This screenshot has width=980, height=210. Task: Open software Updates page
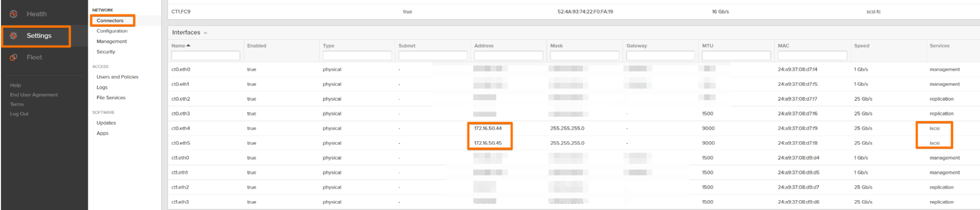pos(106,123)
